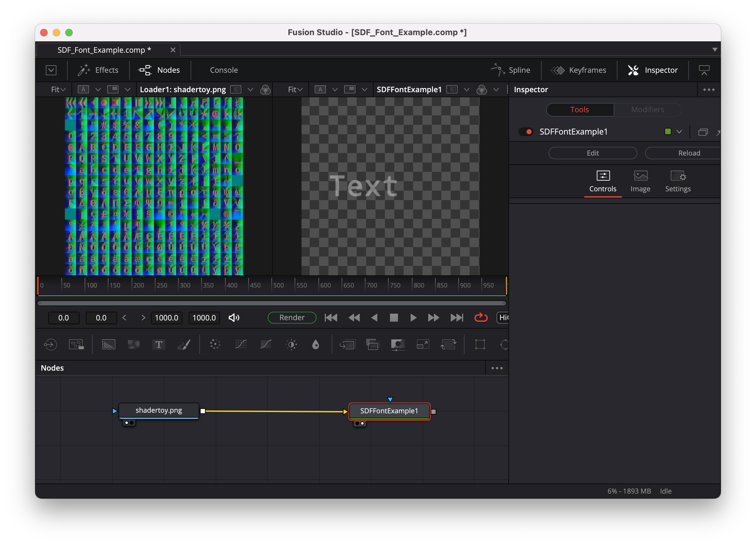Click the left viewer color channels icon
This screenshot has height=545, width=756.
(265, 89)
